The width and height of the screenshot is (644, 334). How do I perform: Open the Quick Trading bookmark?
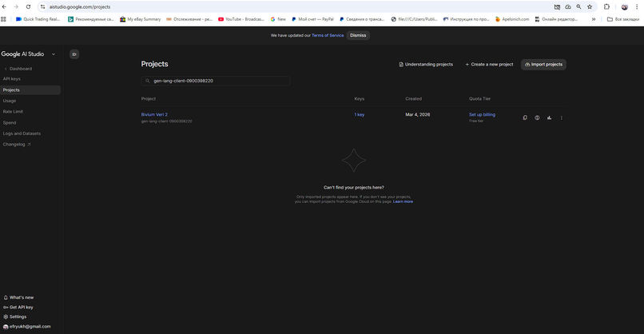(x=38, y=19)
